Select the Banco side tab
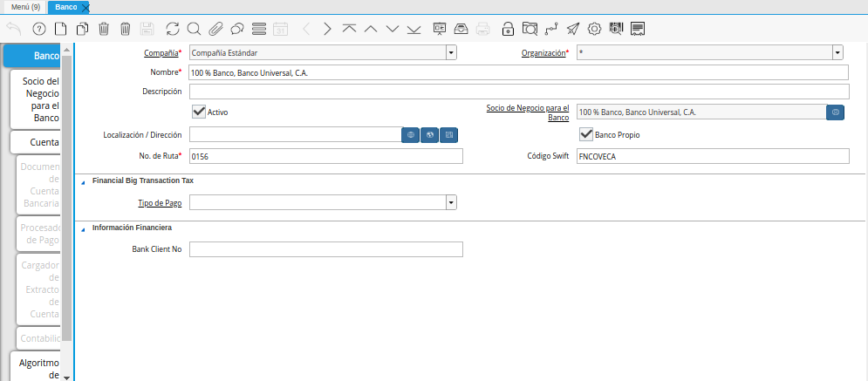Screen dimensions: 868x381 click(x=34, y=56)
